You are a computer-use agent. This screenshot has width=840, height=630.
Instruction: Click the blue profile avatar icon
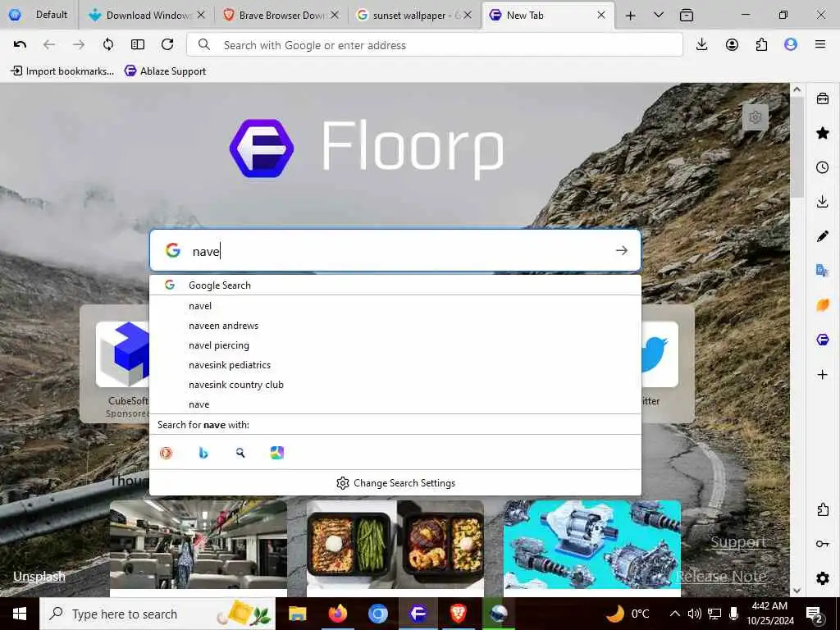tap(791, 44)
